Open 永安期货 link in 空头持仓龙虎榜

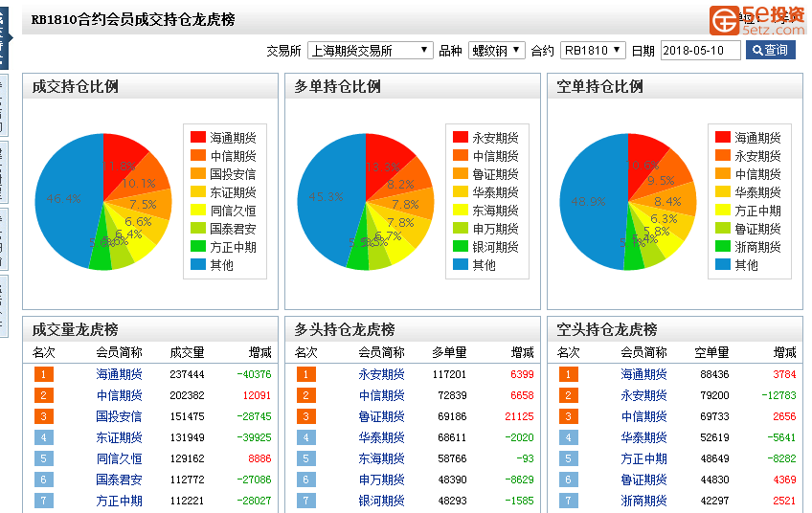click(644, 395)
